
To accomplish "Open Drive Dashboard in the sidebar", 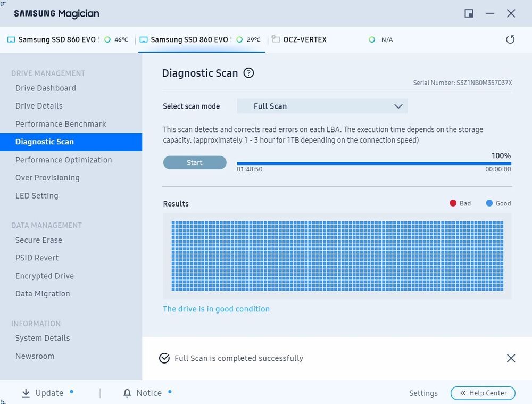I will (45, 88).
